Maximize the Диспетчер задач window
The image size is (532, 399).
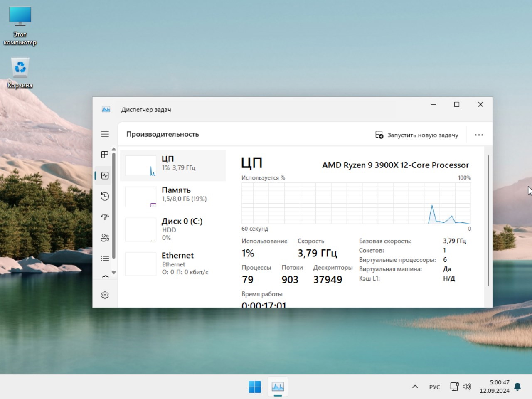click(456, 105)
